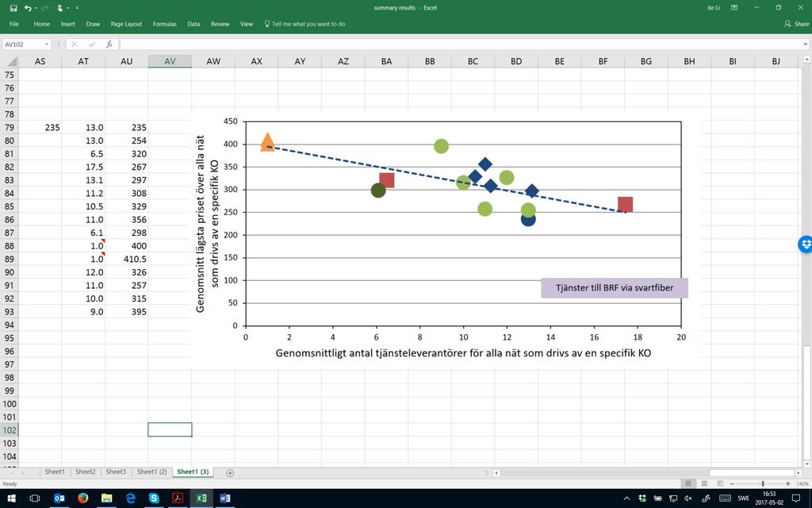Image resolution: width=812 pixels, height=508 pixels.
Task: Select column AV header
Action: tap(170, 61)
